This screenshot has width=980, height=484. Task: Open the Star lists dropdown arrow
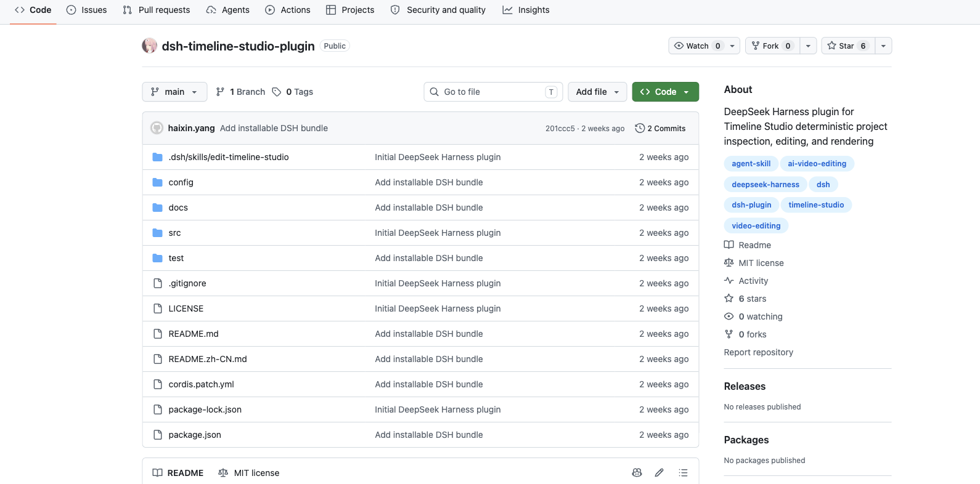[x=883, y=46]
